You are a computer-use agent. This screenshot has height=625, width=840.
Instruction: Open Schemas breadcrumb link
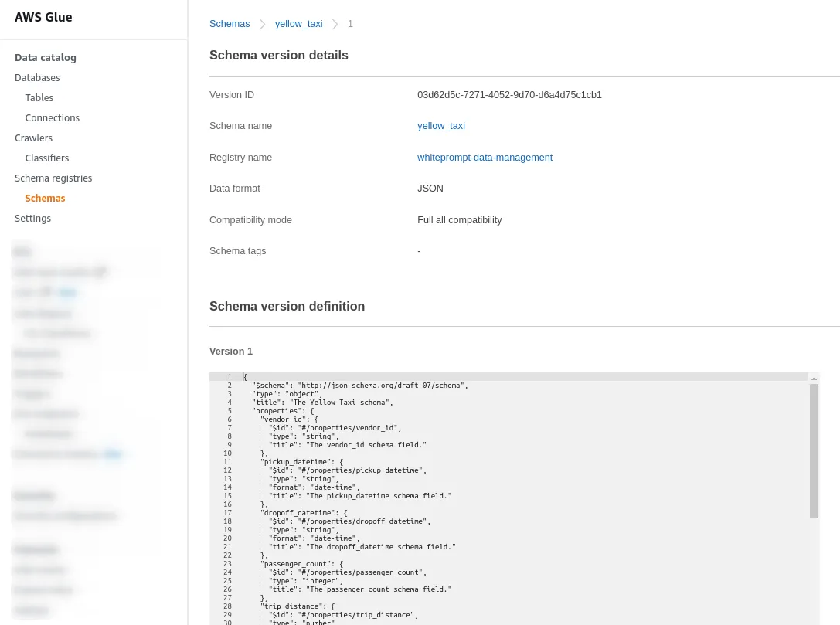(x=230, y=24)
